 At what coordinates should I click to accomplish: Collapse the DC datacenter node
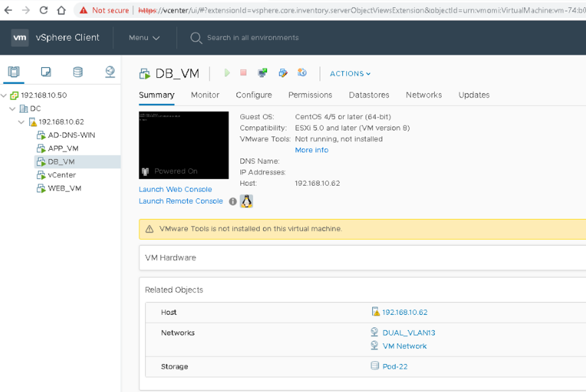(12, 109)
